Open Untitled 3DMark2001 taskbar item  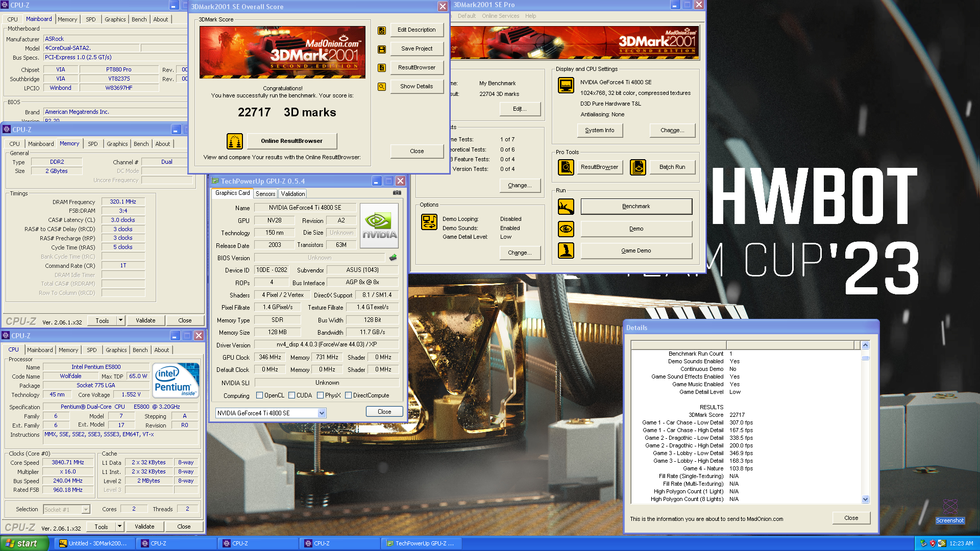[x=95, y=543]
